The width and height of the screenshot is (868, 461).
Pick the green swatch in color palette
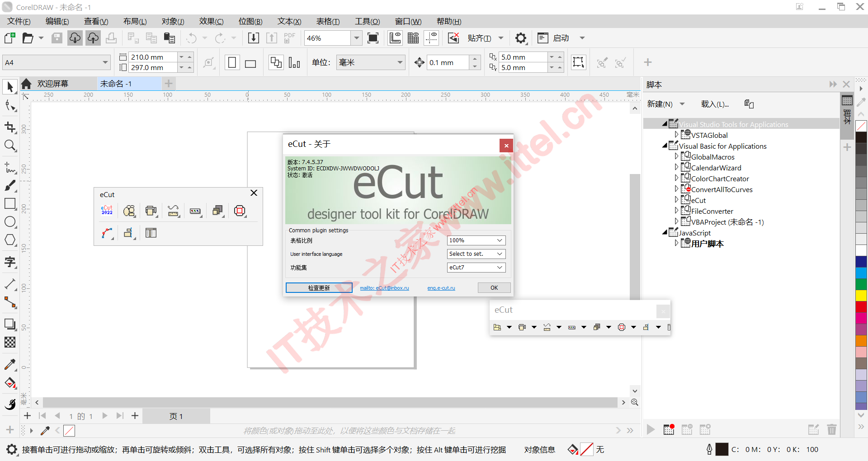pos(861,284)
